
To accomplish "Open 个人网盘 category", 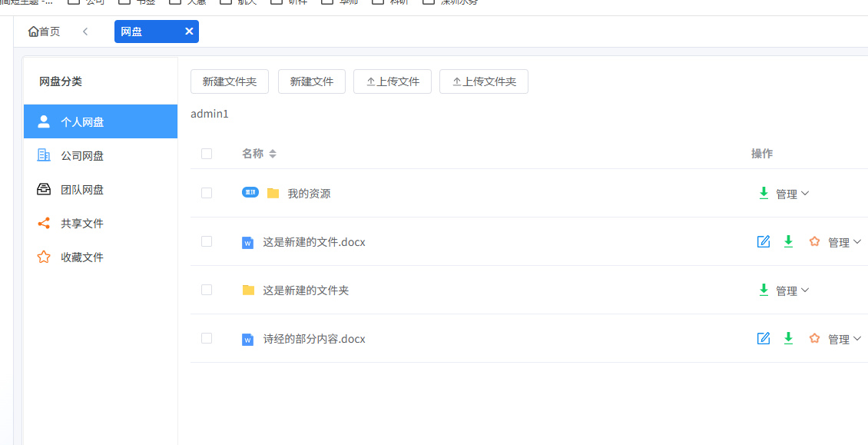I will coord(100,121).
